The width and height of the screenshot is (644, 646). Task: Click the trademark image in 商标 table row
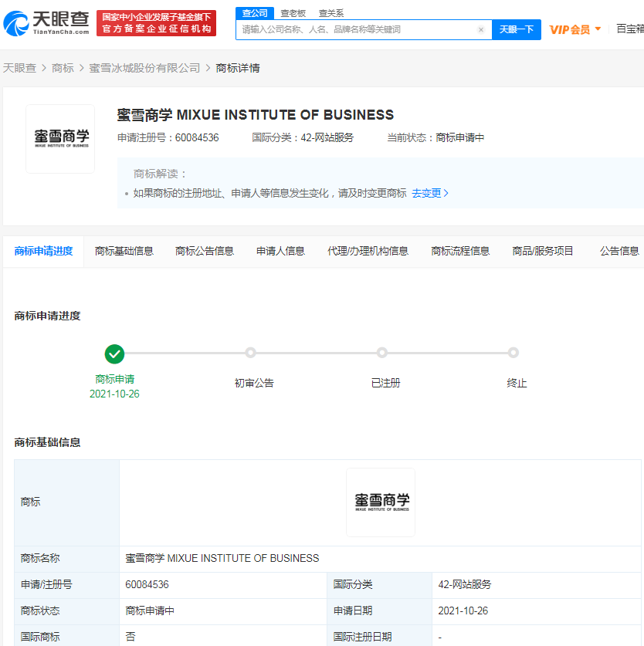tap(381, 502)
